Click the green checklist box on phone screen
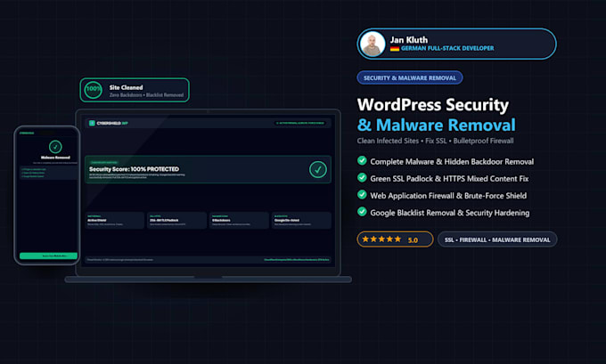 pyautogui.click(x=49, y=173)
